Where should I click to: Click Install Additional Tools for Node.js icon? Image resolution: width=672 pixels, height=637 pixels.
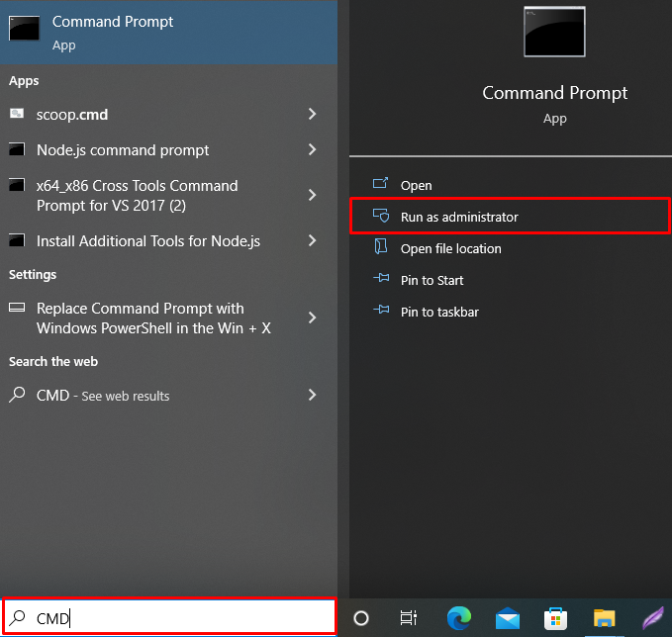[x=17, y=240]
